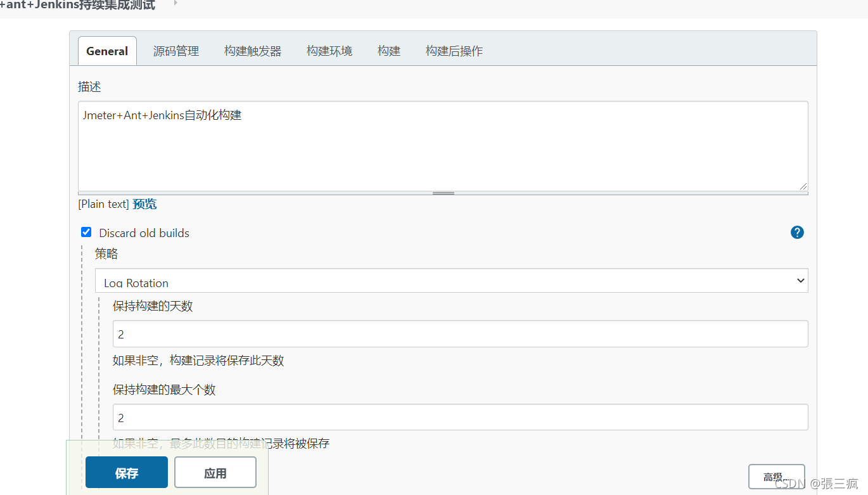Click the 保存 button

coord(127,473)
